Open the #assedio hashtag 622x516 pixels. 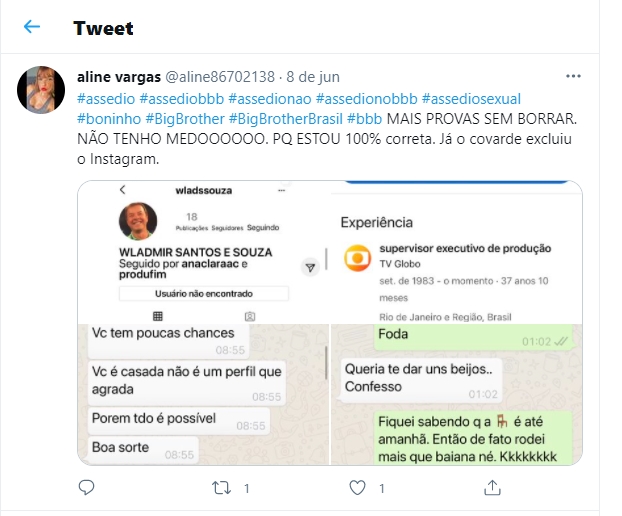coord(106,99)
